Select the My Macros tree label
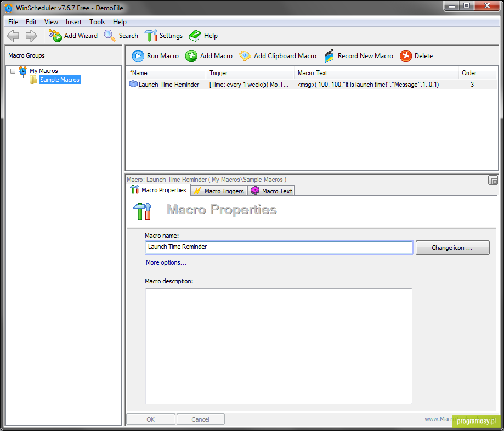The width and height of the screenshot is (504, 431). coord(44,71)
